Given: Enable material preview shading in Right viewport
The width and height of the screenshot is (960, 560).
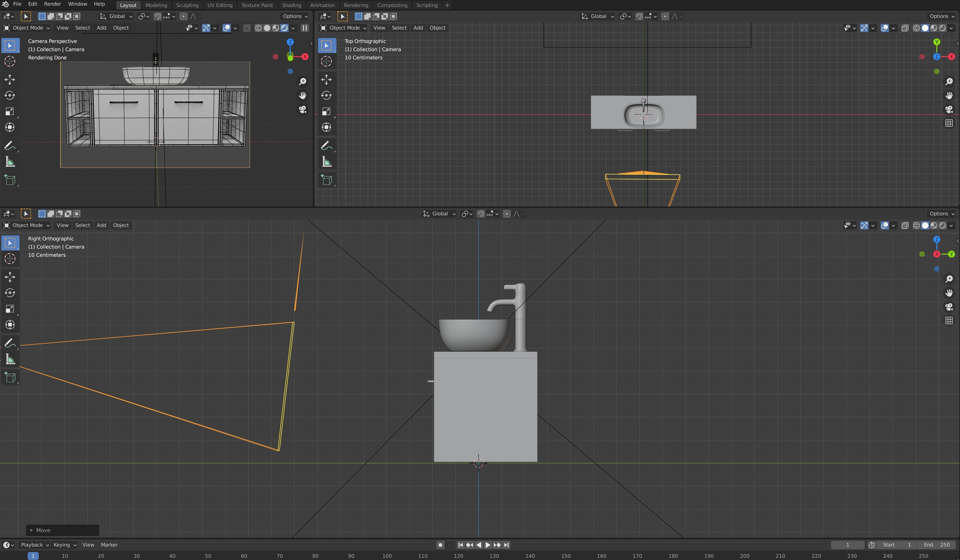Looking at the screenshot, I should (934, 225).
